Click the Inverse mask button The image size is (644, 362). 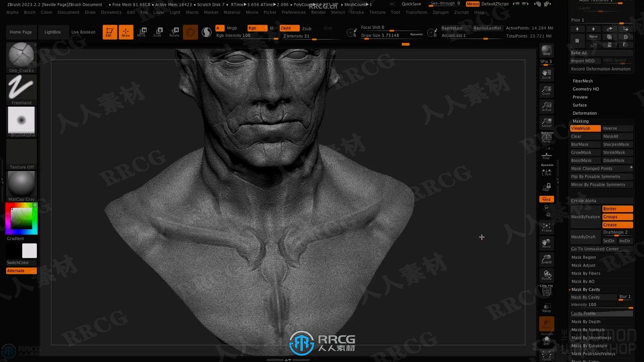(618, 128)
